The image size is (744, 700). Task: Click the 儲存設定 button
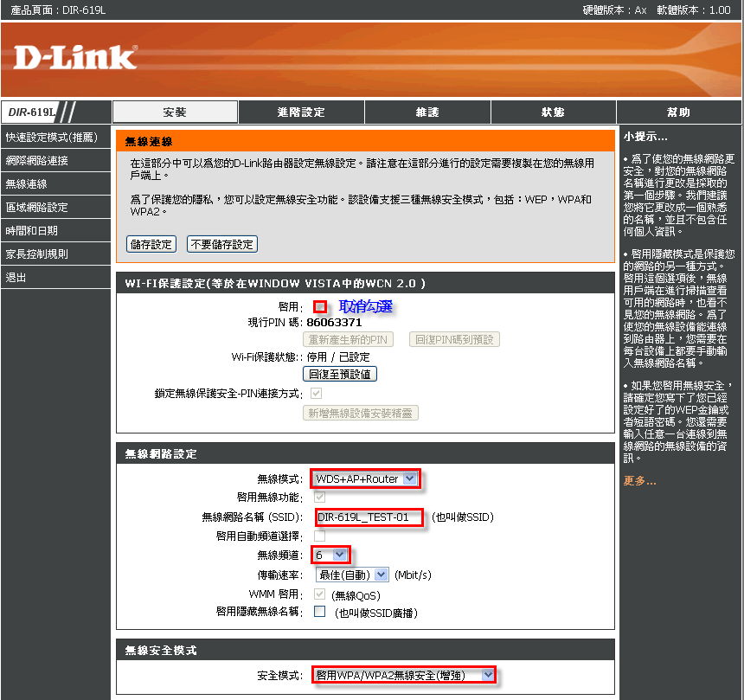[x=151, y=244]
